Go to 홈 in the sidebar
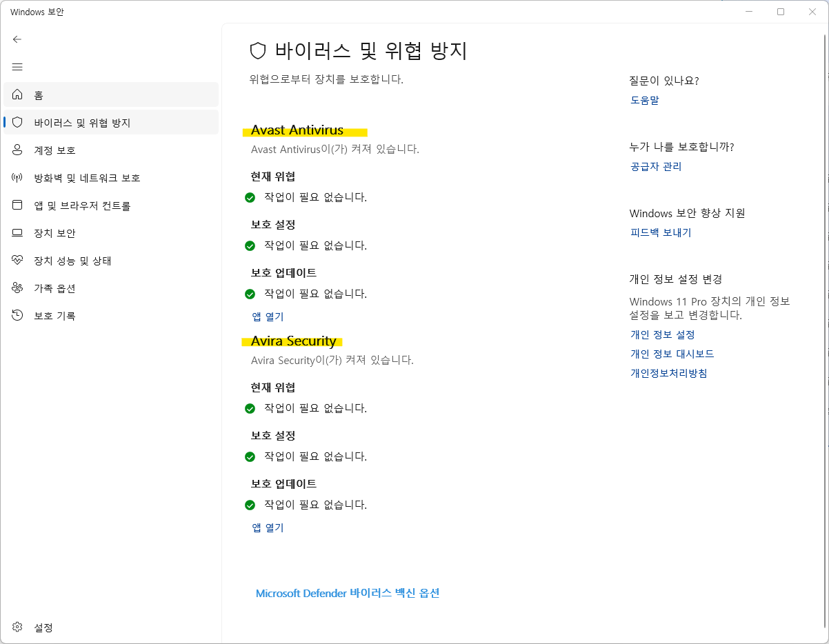Screen dimensions: 829x644 point(111,94)
